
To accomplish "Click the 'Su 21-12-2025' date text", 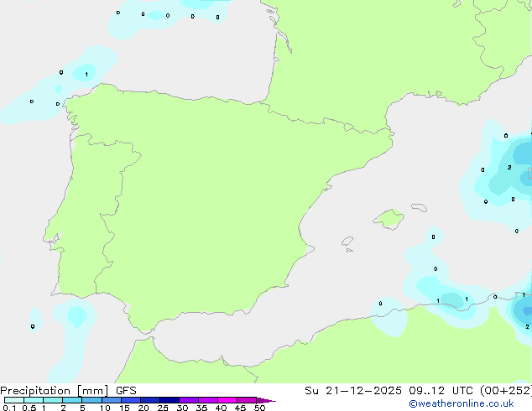I will coord(353,391).
